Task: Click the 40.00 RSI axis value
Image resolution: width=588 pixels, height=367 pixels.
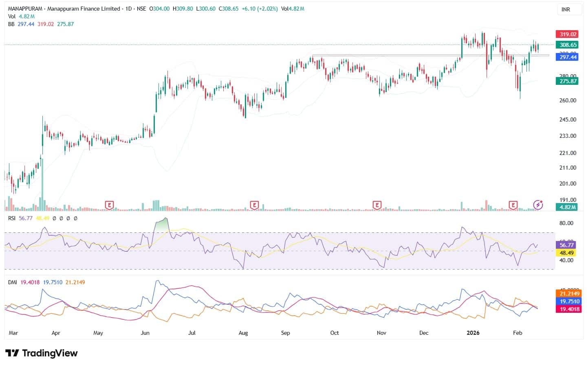Action: pyautogui.click(x=566, y=260)
